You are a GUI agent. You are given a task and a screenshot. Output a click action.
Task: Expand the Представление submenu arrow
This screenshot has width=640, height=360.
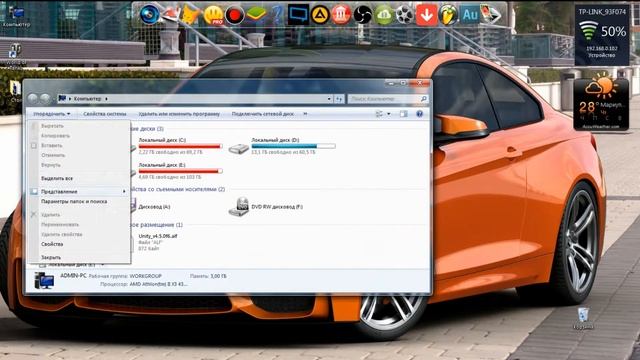coord(124,191)
